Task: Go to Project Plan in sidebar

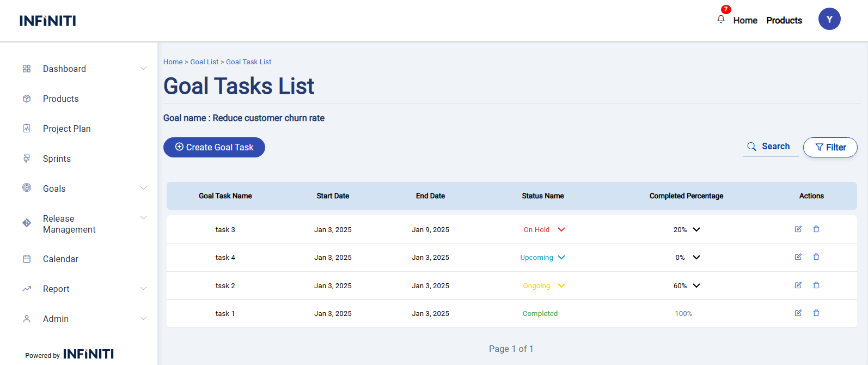Action: pos(66,129)
